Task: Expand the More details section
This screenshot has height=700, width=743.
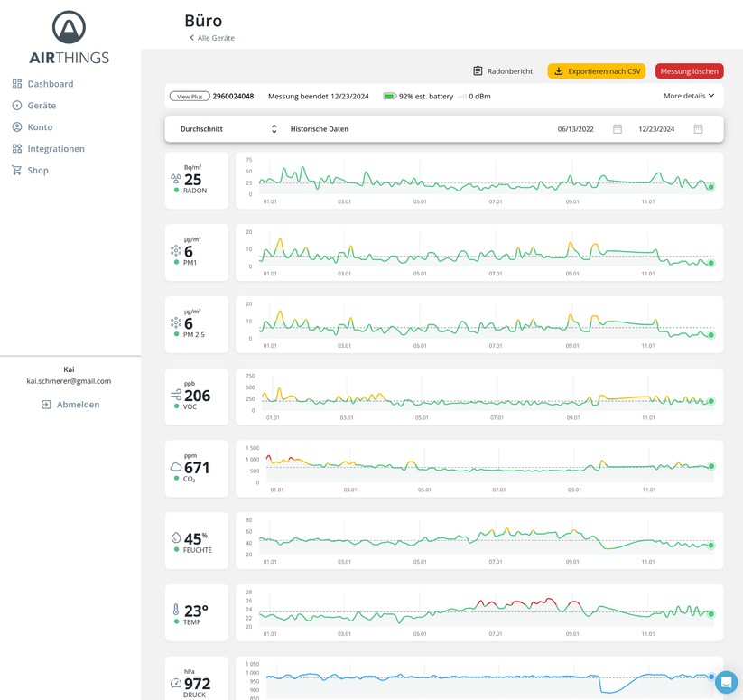Action: [x=689, y=96]
